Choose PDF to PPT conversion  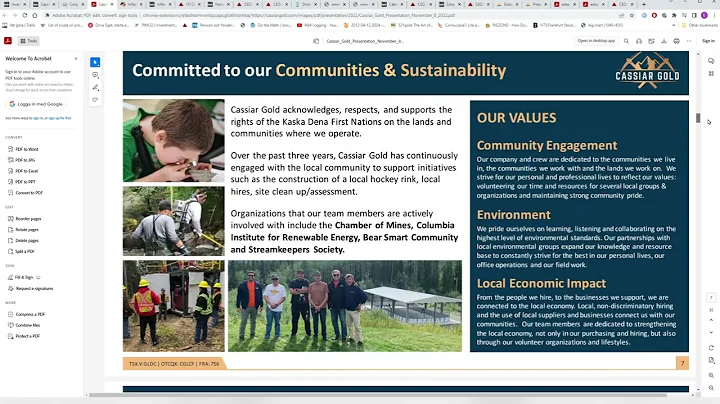point(22,182)
